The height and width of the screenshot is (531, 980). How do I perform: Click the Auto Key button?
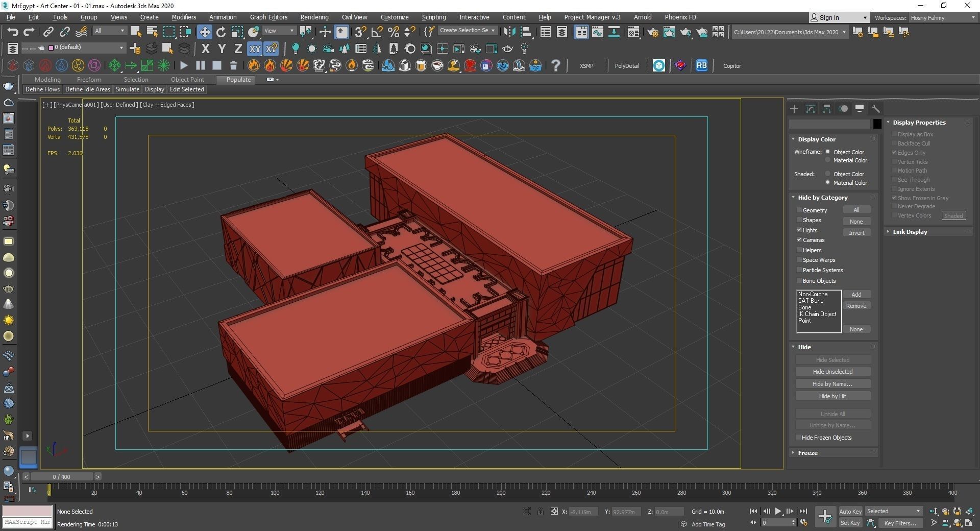[x=850, y=512]
